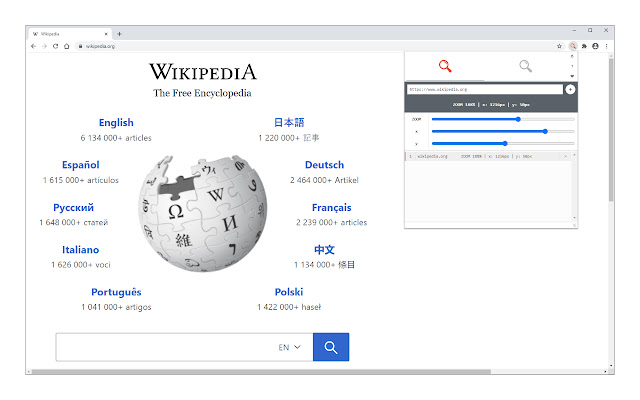Open Chrome's three-dot menu

point(607,46)
